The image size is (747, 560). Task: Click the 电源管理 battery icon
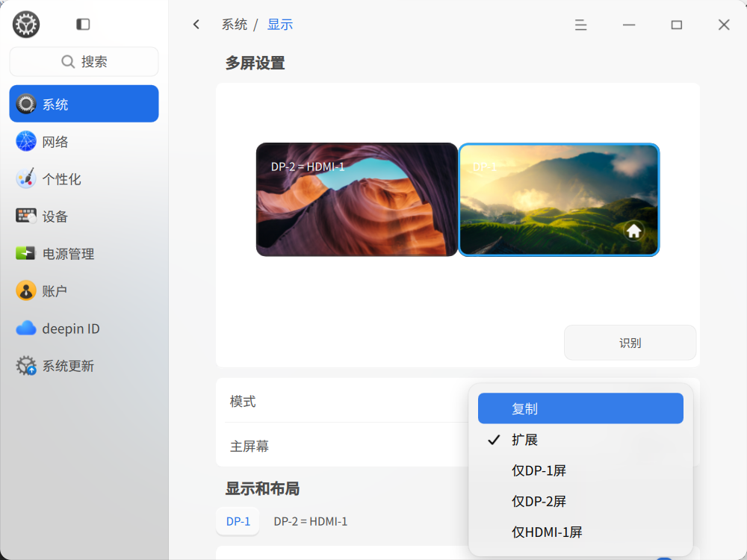click(26, 253)
